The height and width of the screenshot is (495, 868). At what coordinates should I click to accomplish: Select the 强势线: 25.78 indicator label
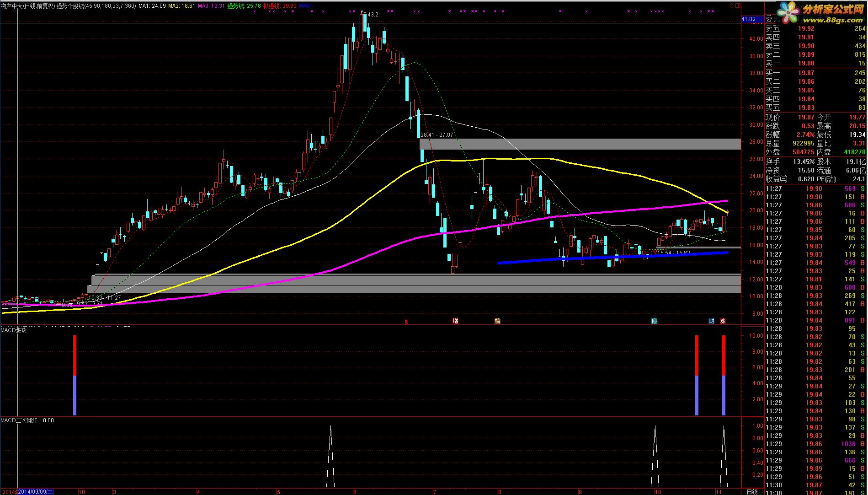coord(245,6)
